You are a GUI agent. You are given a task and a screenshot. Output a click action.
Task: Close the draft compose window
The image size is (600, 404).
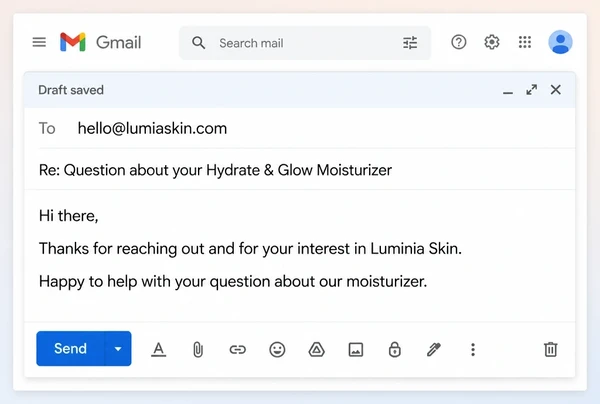point(556,90)
